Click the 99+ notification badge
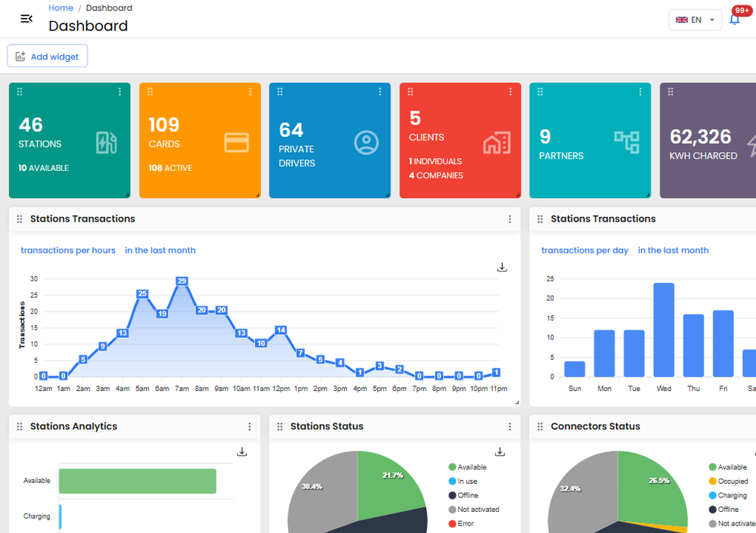 point(742,11)
